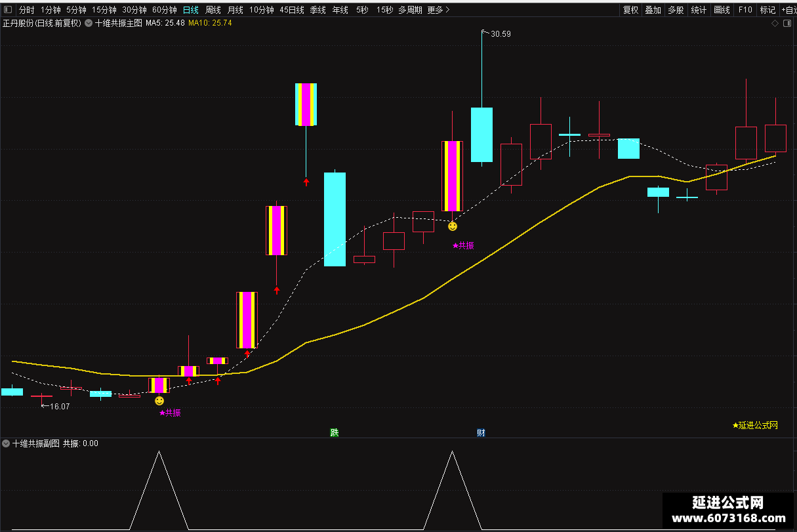Click the smiley icon above the lower ★共振 label

pos(159,400)
